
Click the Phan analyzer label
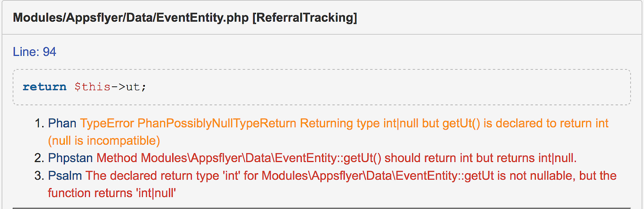[x=62, y=124]
